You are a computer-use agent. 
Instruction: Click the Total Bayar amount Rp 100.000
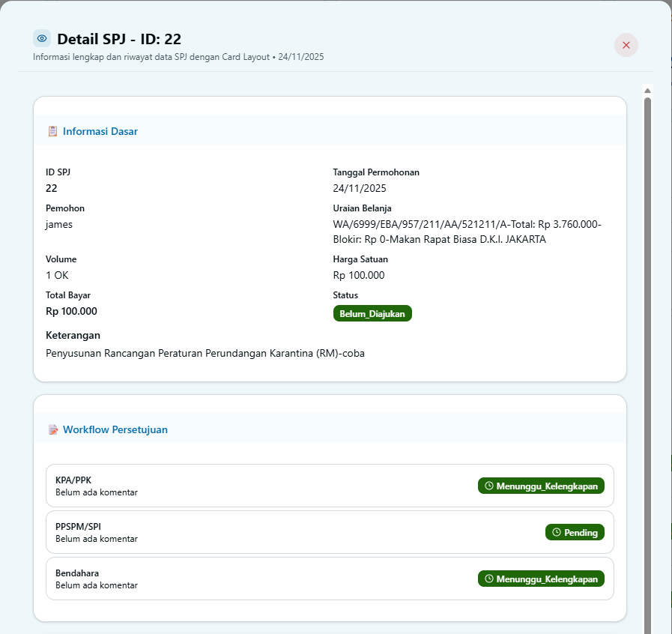[71, 311]
